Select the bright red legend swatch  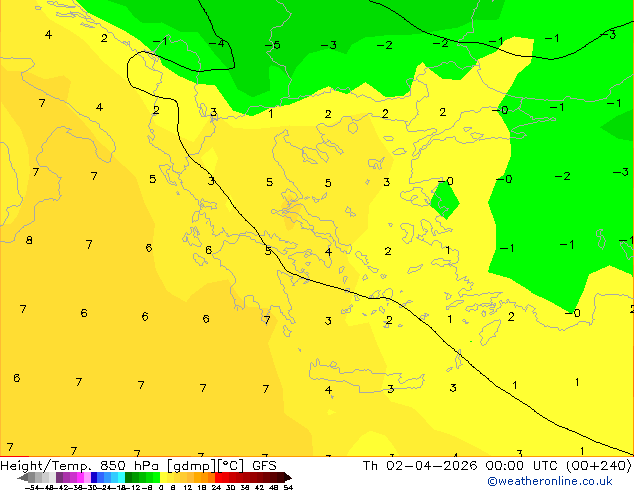click(218, 477)
